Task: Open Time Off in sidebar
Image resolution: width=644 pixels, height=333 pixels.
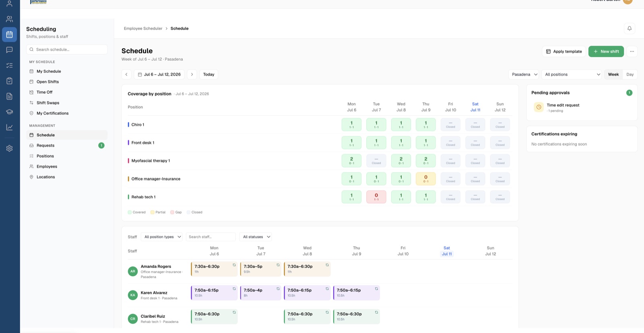Action: point(67,92)
